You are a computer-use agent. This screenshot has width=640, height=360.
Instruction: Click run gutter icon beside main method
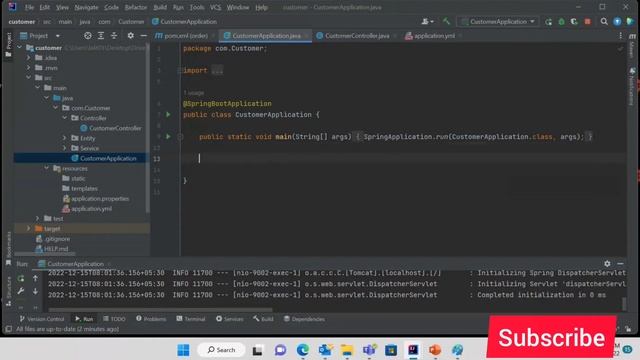pos(168,136)
